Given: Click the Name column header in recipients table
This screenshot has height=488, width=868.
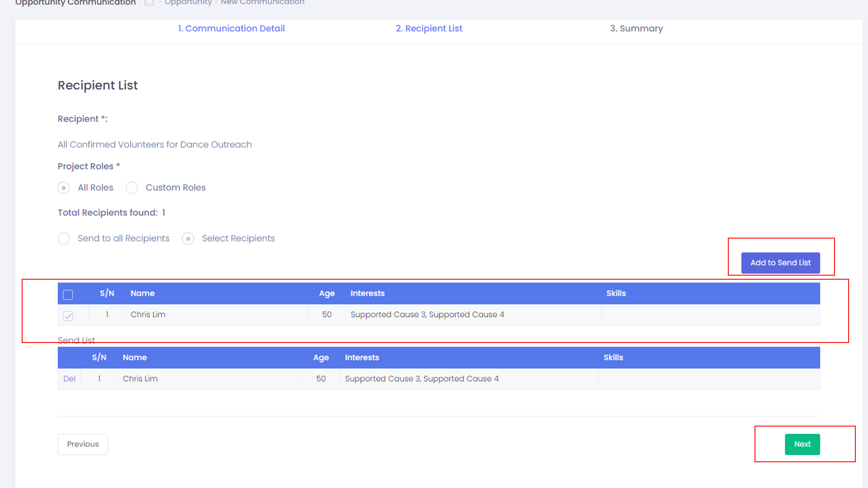Looking at the screenshot, I should 142,293.
